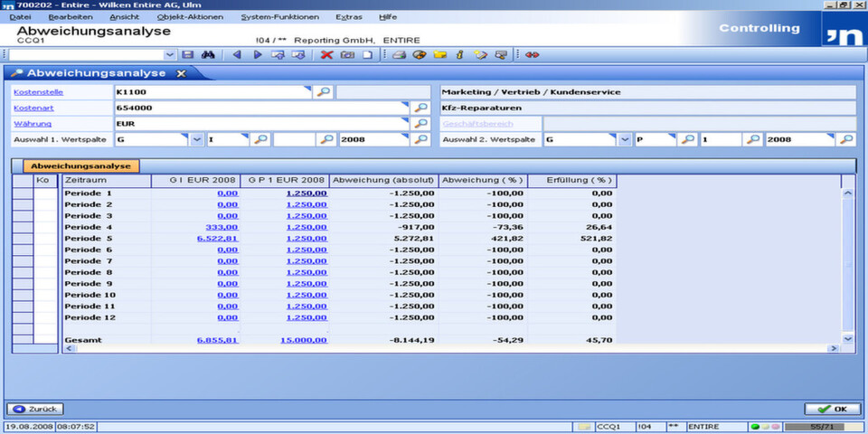The image size is (868, 434).
Task: Click the window-with-down-arrow toolbar icon
Action: (x=298, y=55)
